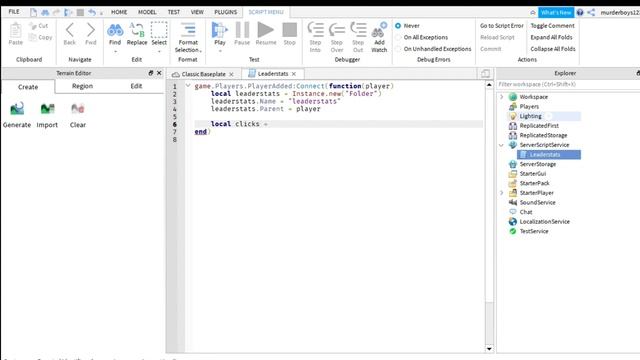Screen dimensions: 640x360
Task: Click the Paste clipboard icon
Action: click(x=16, y=31)
